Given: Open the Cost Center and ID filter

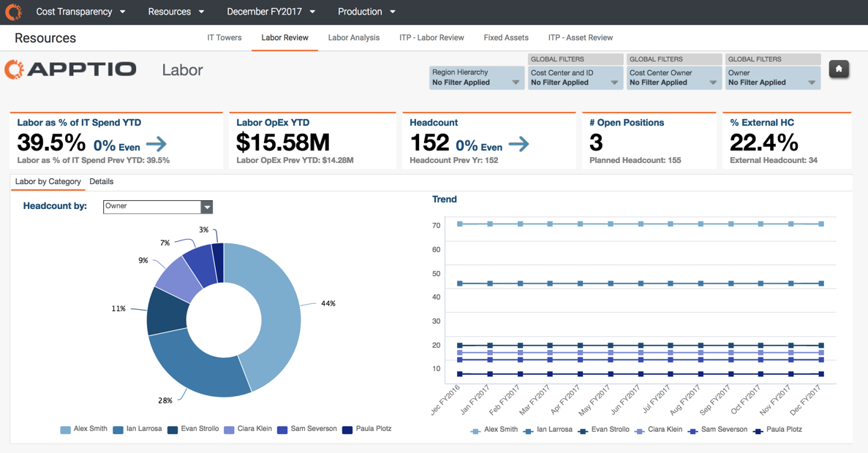Looking at the screenshot, I should tap(615, 80).
